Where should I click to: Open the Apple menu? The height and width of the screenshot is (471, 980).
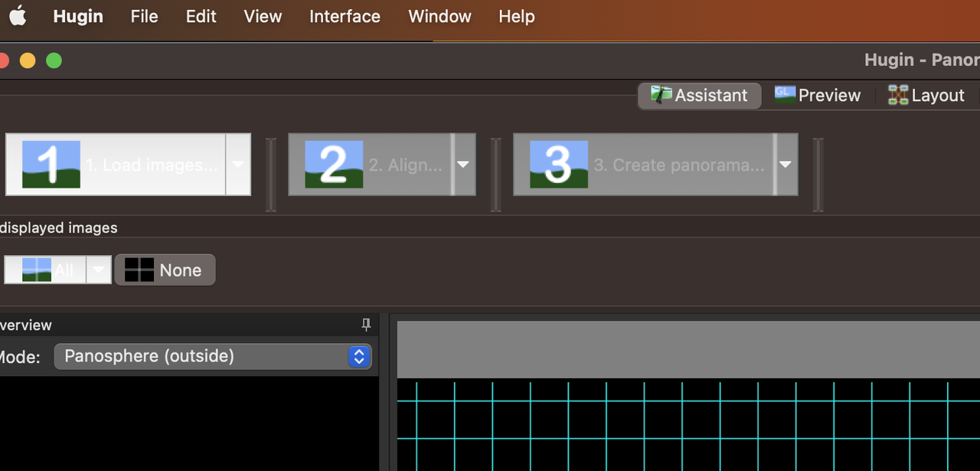17,16
